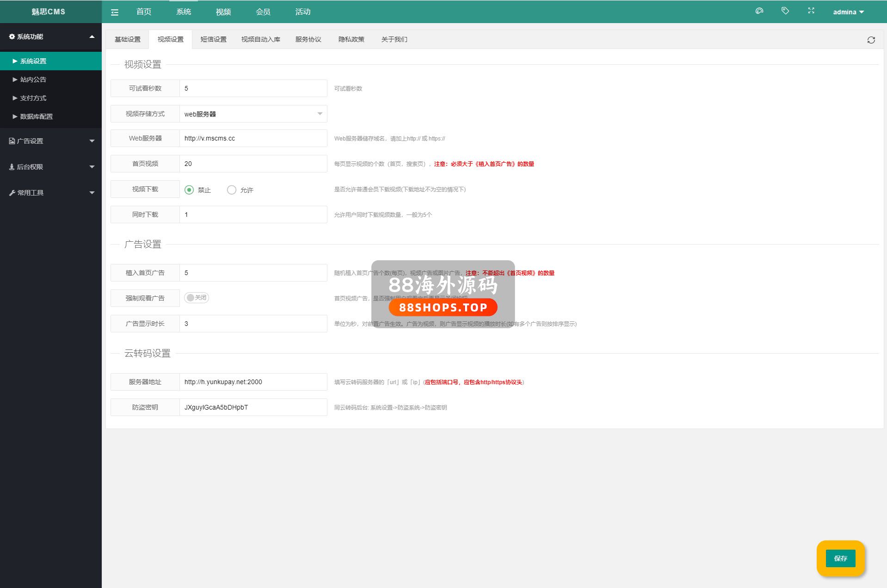Click the sidebar collapse hamburger icon
Screen dimensions: 887x588
click(x=115, y=12)
